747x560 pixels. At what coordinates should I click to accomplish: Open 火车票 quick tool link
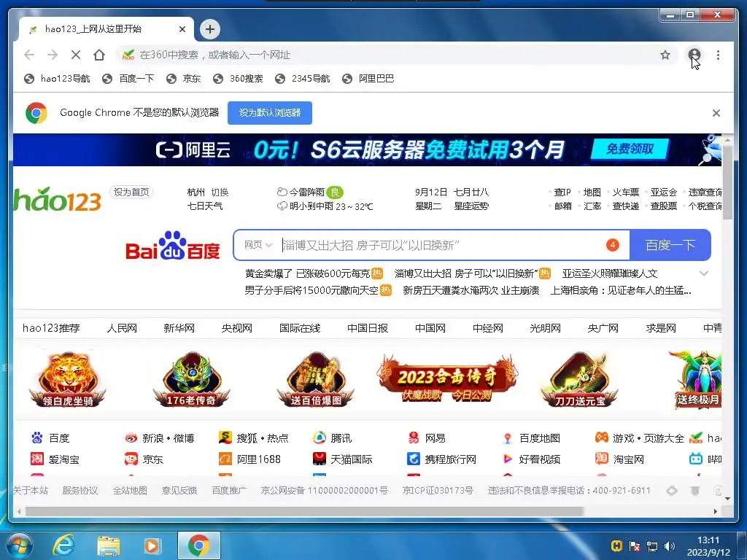pos(625,192)
